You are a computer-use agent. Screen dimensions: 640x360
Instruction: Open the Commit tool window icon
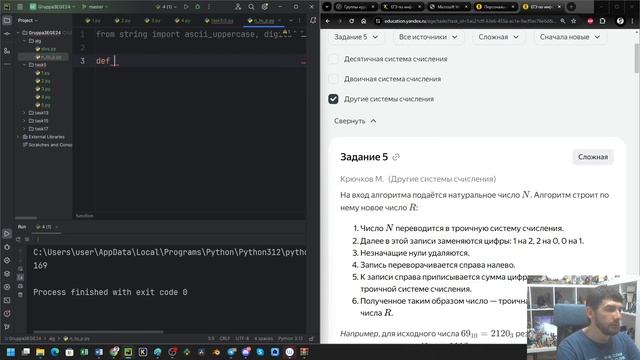pos(7,34)
